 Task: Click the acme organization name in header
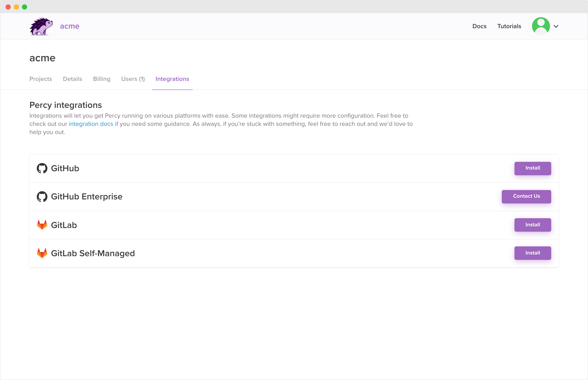70,26
